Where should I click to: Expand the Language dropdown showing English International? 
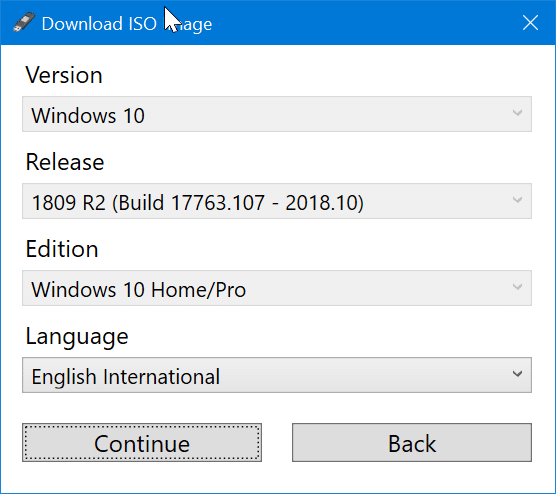click(277, 375)
